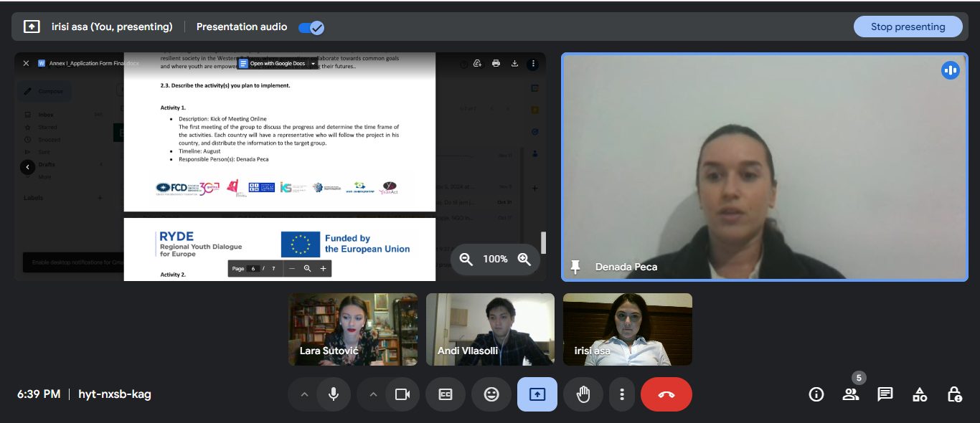The height and width of the screenshot is (423, 980).
Task: Open the three-dot more options menu
Action: click(x=622, y=394)
